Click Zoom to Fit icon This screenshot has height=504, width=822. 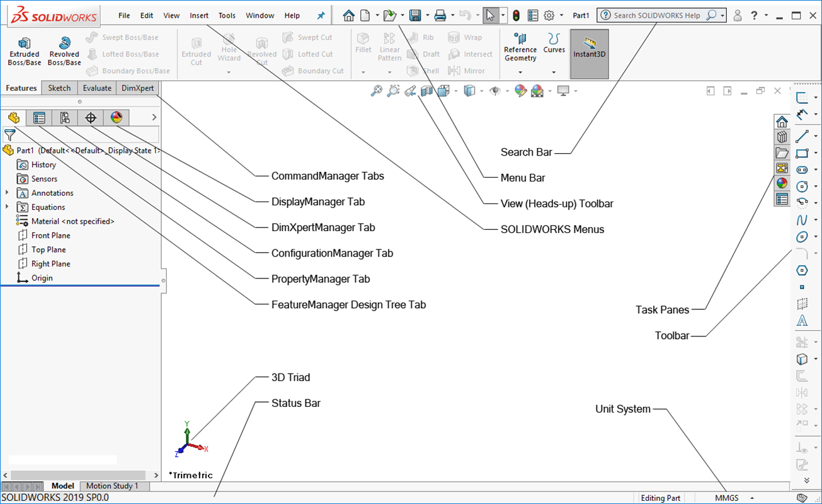377,91
